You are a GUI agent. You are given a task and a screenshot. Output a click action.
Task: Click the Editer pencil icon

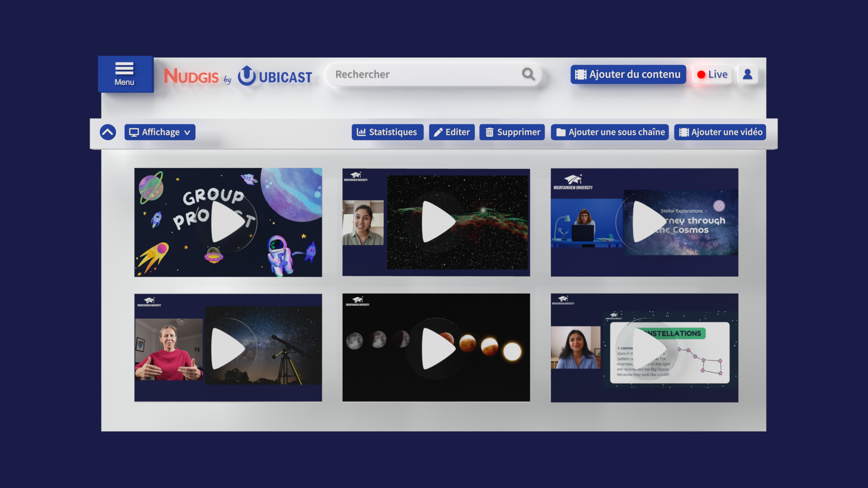438,132
